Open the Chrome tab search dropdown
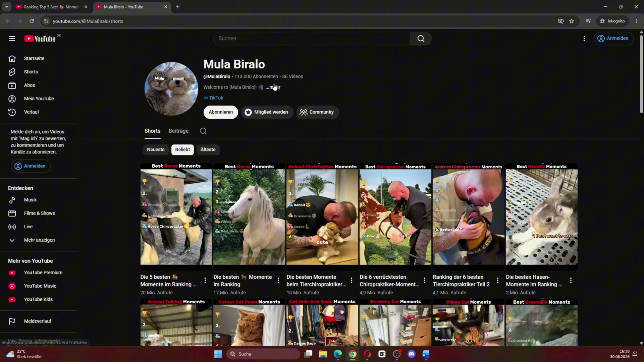644x362 pixels. coord(6,7)
